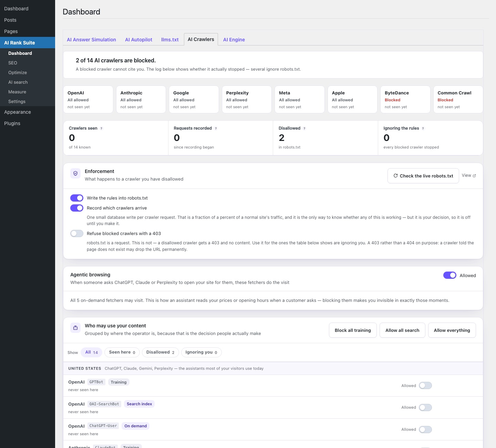Open the Optimize submenu item
496x448 pixels.
click(x=28, y=72)
